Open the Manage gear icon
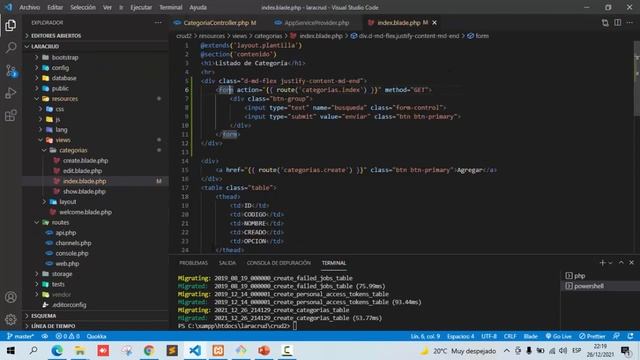640x360 pixels. pyautogui.click(x=11, y=319)
